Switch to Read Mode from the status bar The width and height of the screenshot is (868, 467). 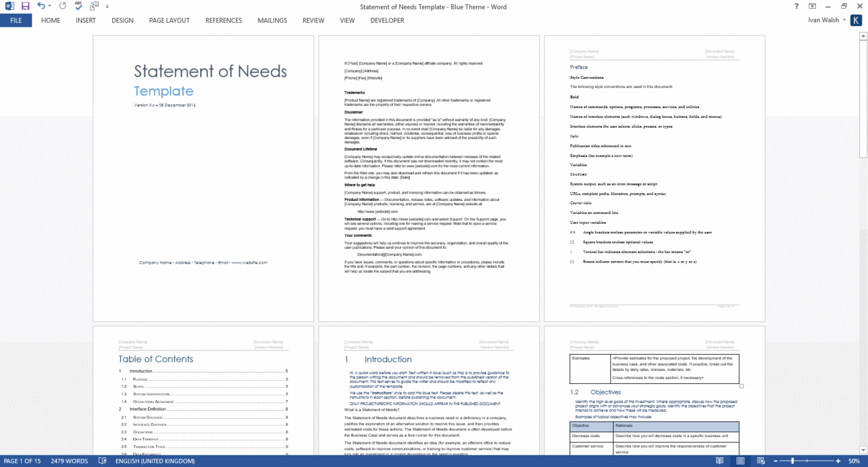click(x=719, y=461)
